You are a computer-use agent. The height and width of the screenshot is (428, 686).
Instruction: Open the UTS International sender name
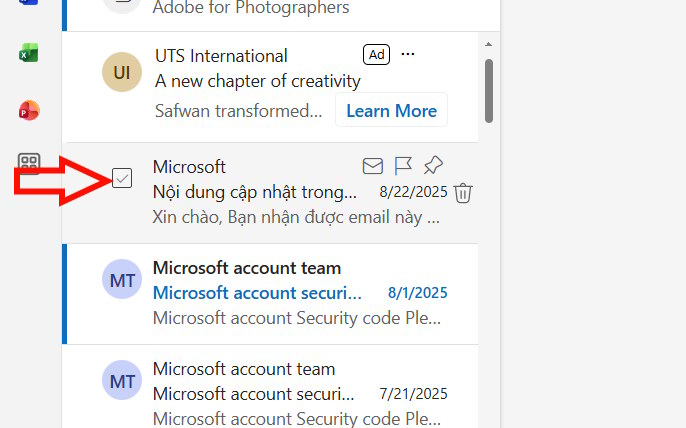(x=221, y=56)
